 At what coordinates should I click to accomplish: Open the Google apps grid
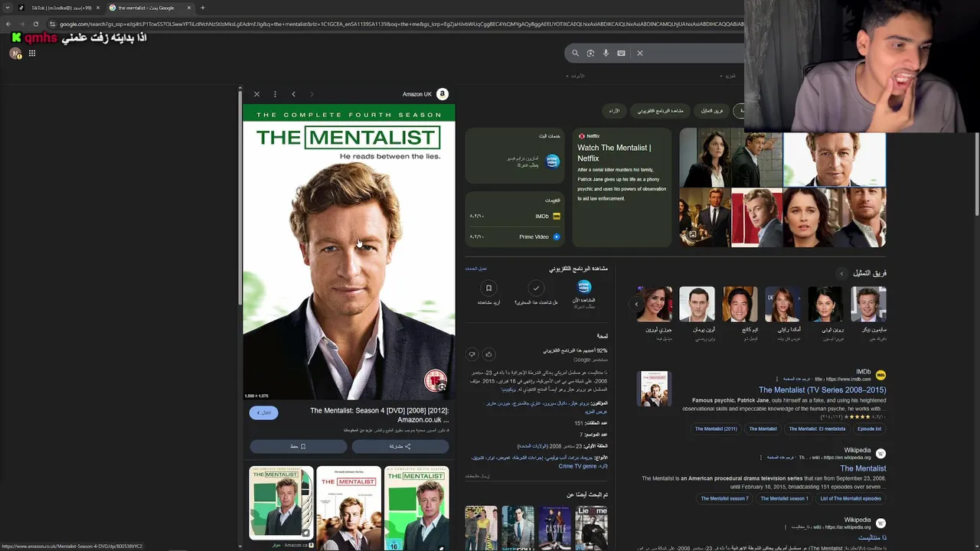[32, 54]
